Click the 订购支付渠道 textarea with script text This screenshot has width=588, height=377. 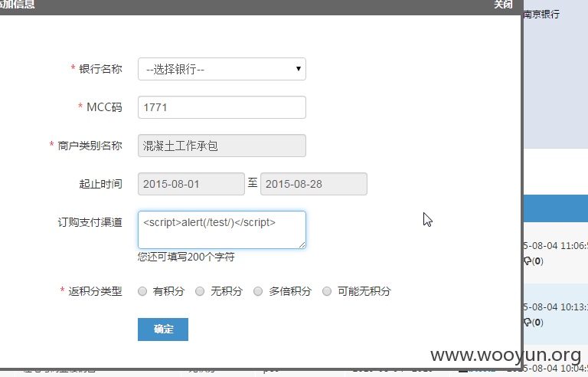tap(221, 230)
